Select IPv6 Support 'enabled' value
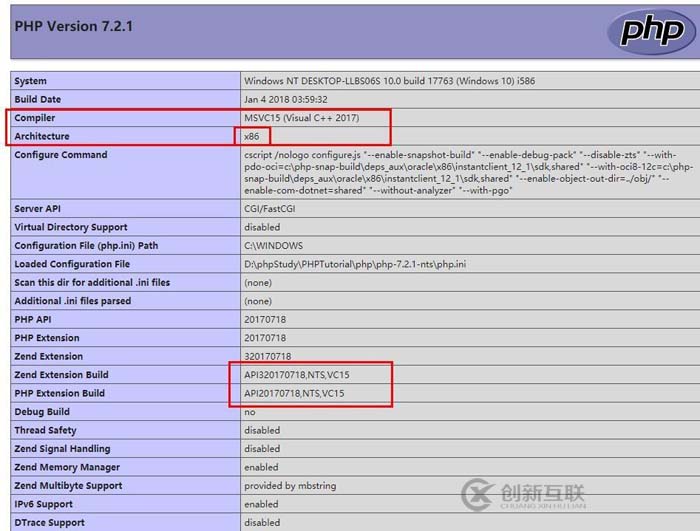The width and height of the screenshot is (700, 531). coord(261,504)
